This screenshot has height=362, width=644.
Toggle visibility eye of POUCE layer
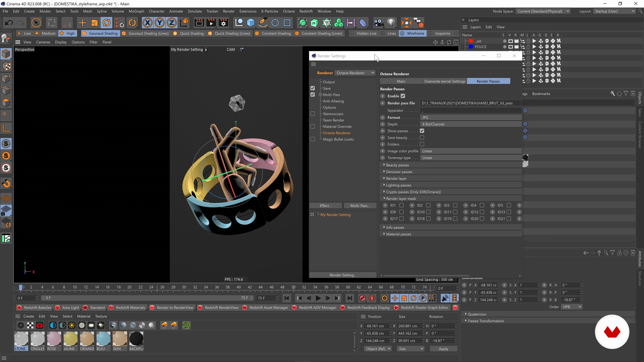tap(511, 47)
